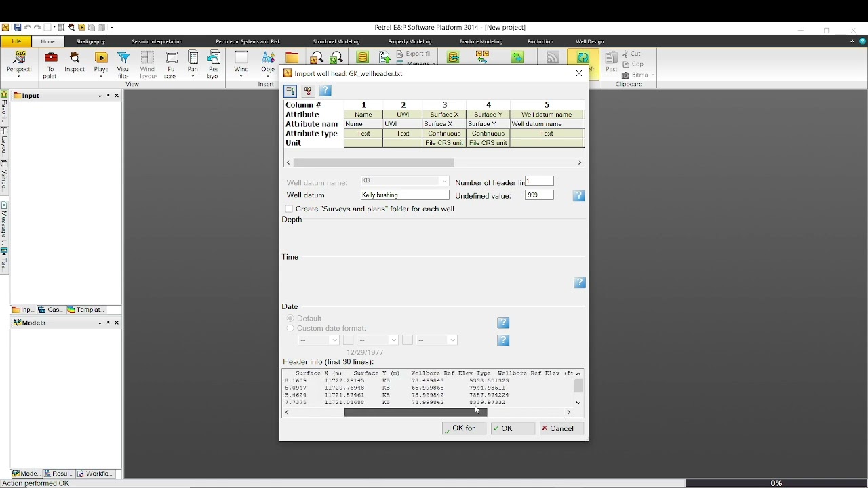The width and height of the screenshot is (868, 488).
Task: Click the header info horizontal scrollbar thumb
Action: point(416,412)
